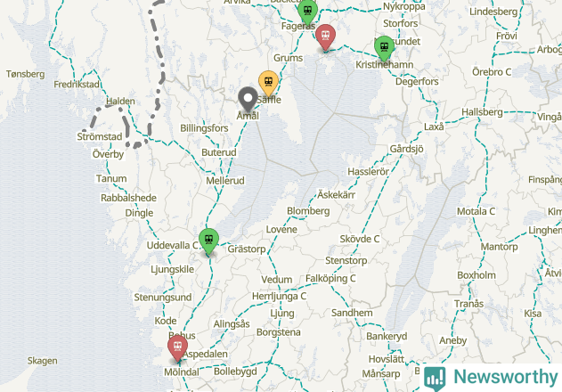Click the Mellerud label on the map
The image size is (562, 392).
pyautogui.click(x=225, y=181)
